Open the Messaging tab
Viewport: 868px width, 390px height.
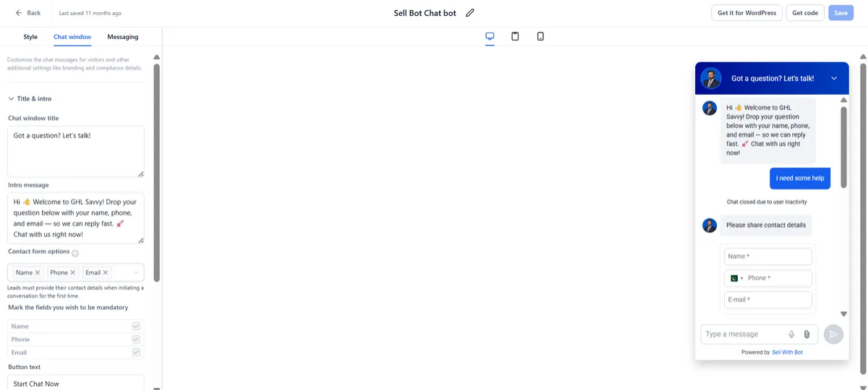[123, 37]
